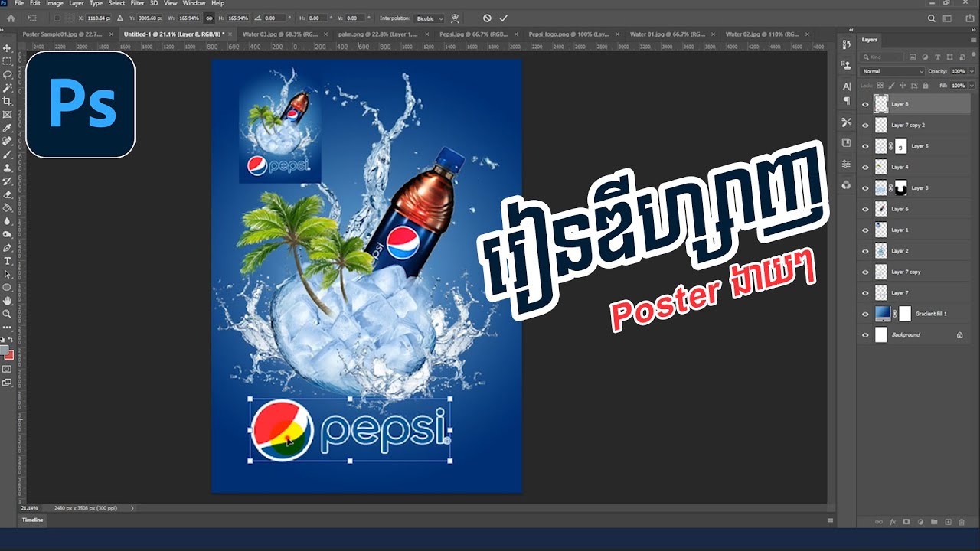
Task: Select the Clone Stamp tool
Action: [7, 168]
